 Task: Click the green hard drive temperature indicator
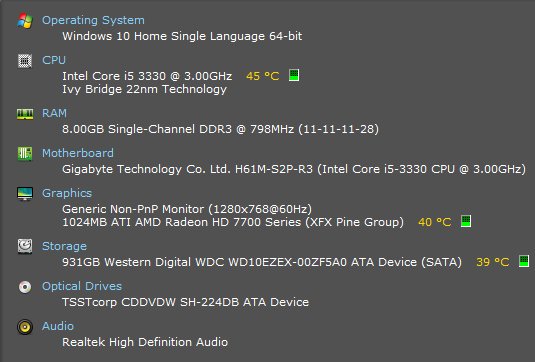[x=524, y=261]
